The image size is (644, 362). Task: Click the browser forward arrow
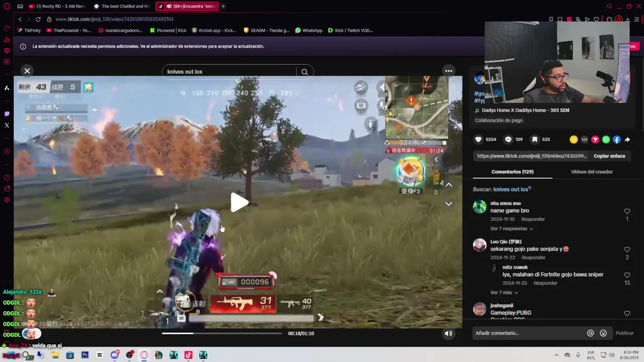29,19
